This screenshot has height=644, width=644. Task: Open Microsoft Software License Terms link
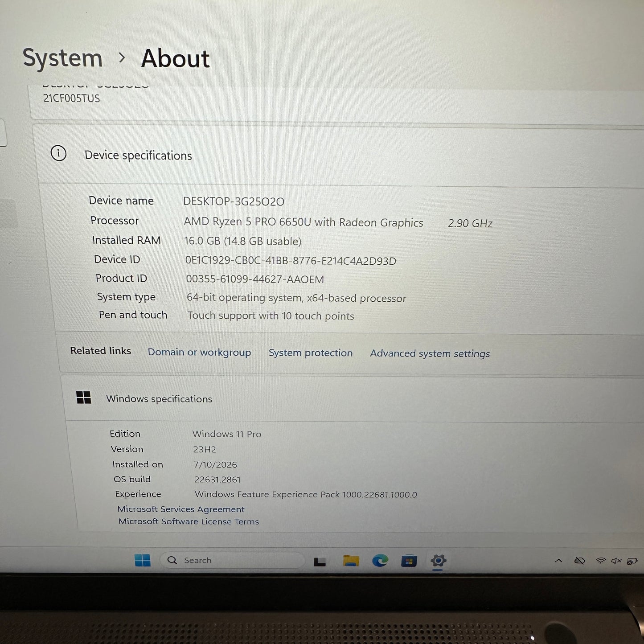[189, 521]
